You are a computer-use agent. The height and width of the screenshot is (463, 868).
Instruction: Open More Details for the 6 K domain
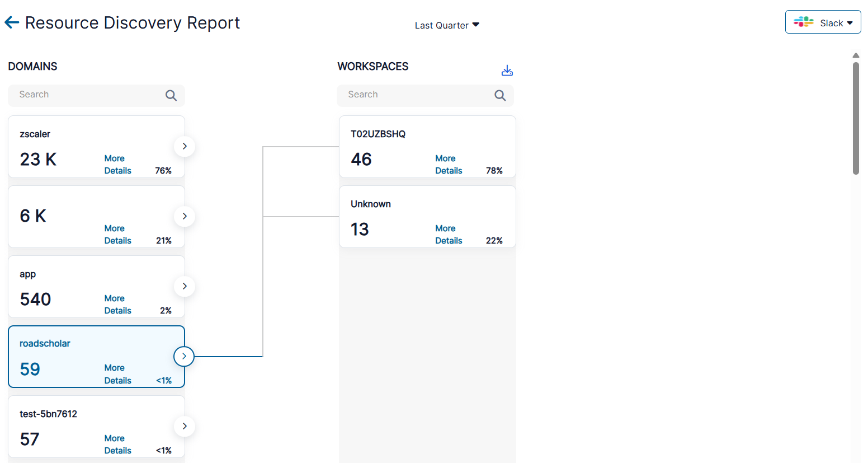[x=117, y=235]
